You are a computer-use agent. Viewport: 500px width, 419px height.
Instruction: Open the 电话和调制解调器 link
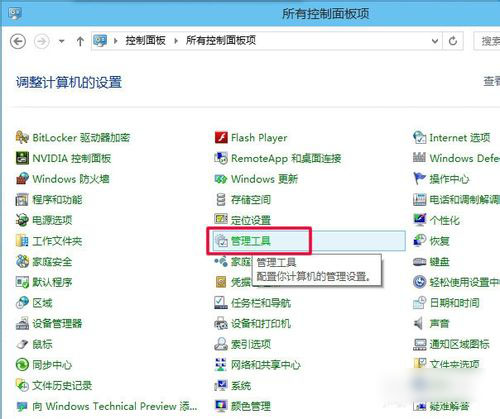pyautogui.click(x=465, y=200)
